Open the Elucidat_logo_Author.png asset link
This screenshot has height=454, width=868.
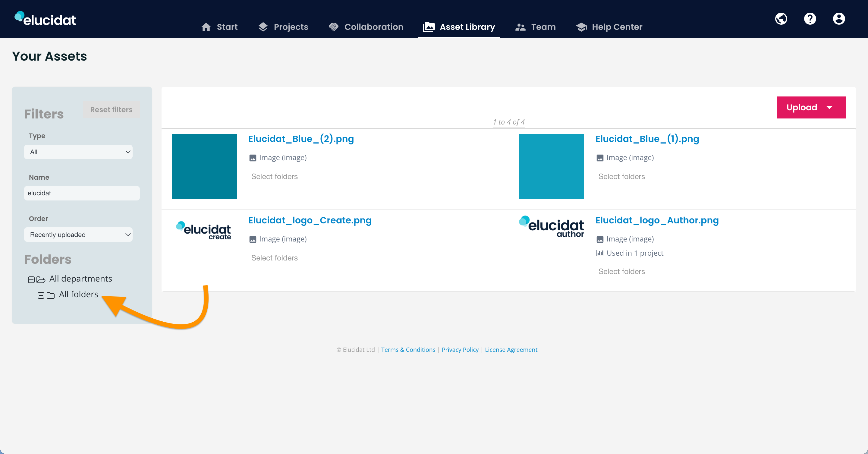(657, 220)
